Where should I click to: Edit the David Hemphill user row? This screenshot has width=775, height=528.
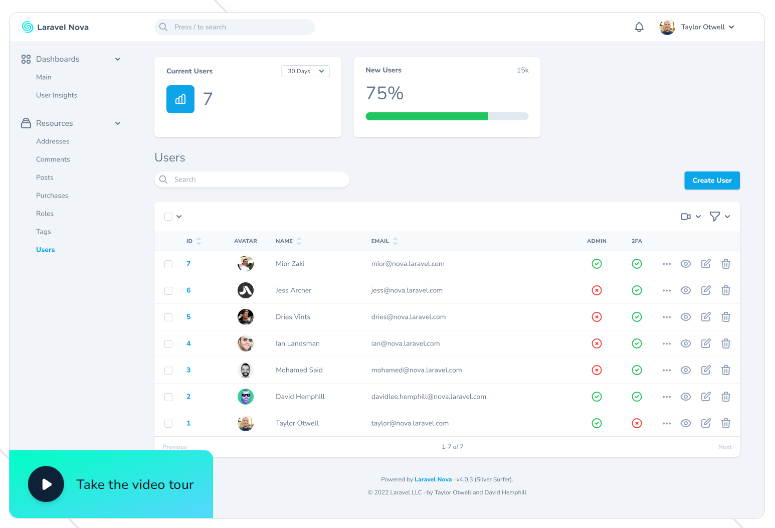tap(706, 396)
